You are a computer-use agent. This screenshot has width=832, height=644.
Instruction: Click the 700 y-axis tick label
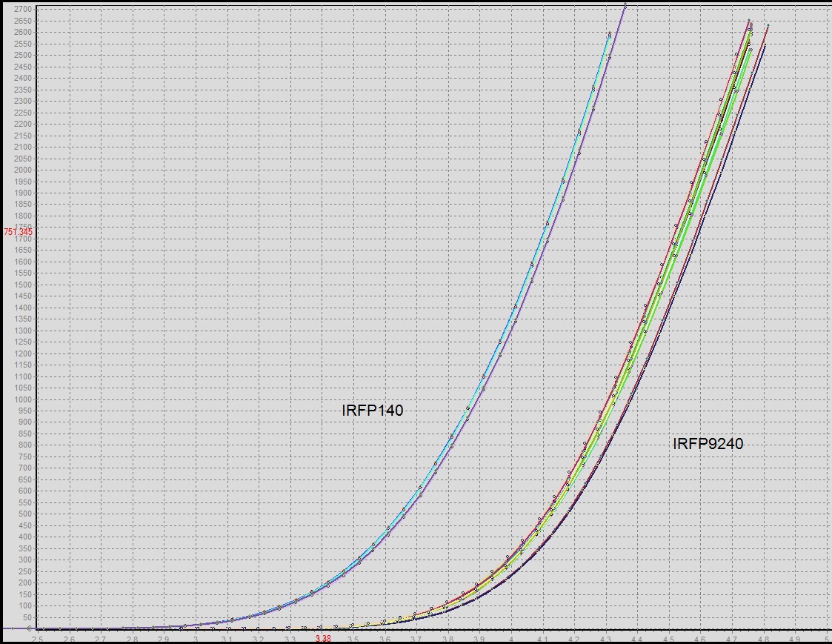pyautogui.click(x=24, y=468)
